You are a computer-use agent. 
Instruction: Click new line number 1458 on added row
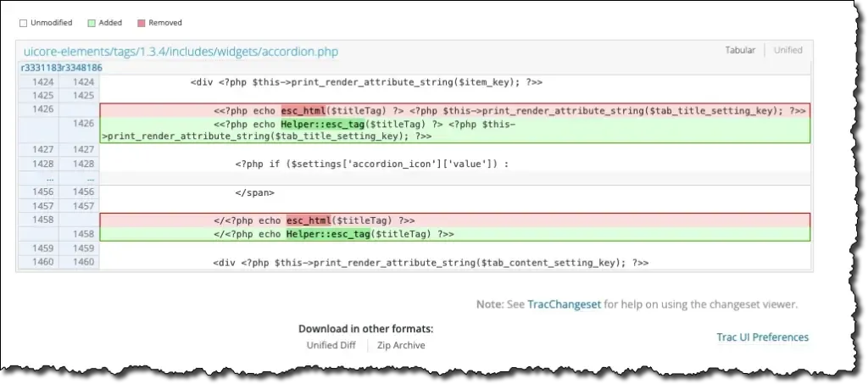[x=84, y=234]
